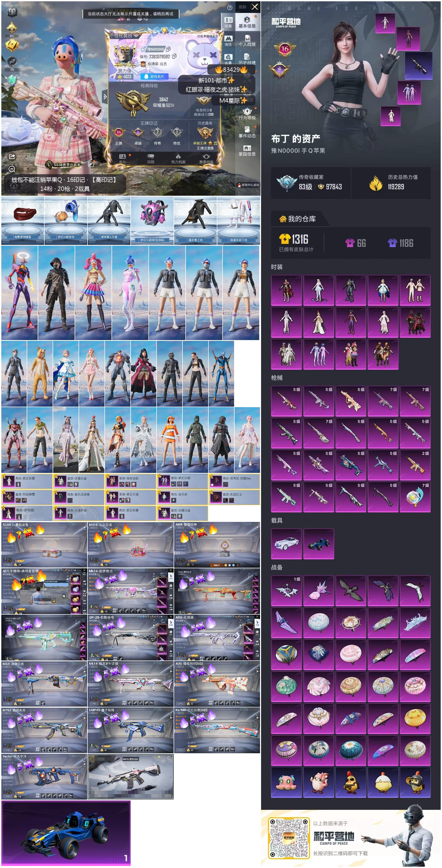This screenshot has height=868, width=442.
Task: Open the M416-心之恋语 weapon card
Action: coord(131,544)
